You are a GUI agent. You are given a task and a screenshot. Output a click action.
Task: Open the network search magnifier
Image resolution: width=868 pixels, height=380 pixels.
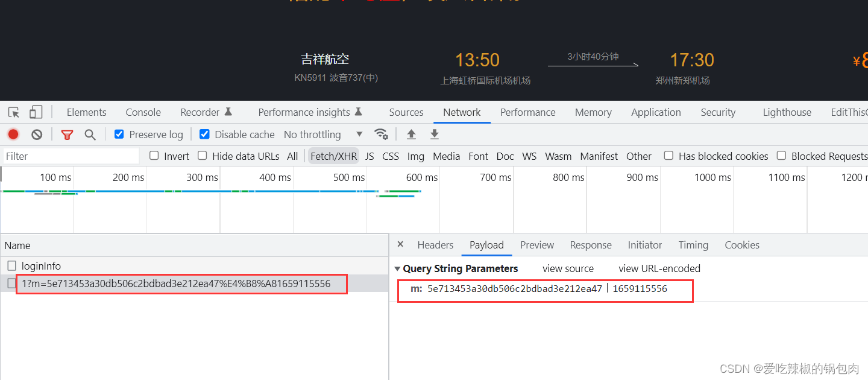(x=90, y=135)
